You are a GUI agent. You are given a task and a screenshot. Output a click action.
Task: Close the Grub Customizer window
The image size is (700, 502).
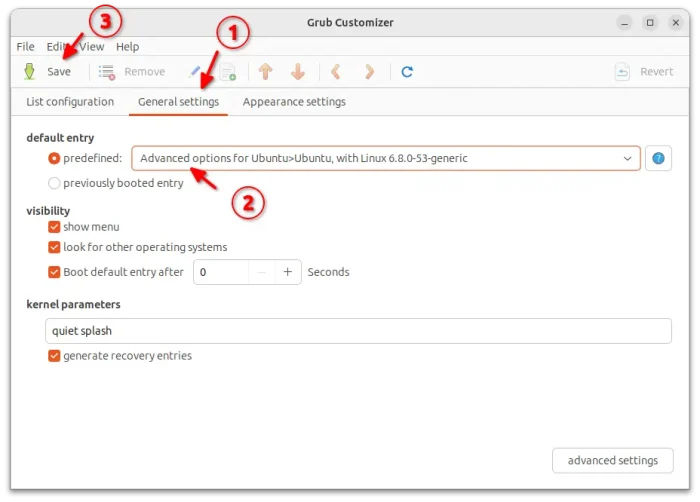click(x=676, y=22)
